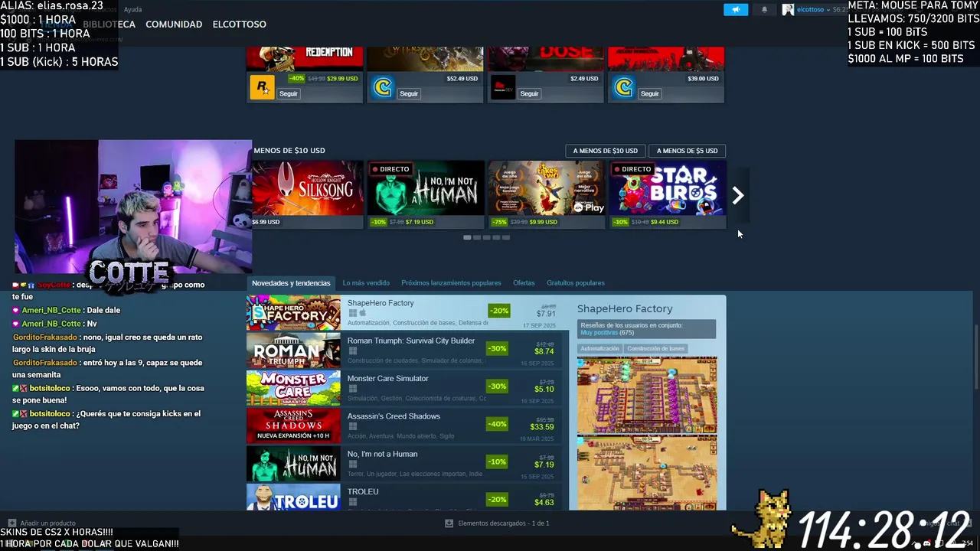Viewport: 980px width, 551px height.
Task: Click the Assassin's Creed Shadows title
Action: [394, 416]
